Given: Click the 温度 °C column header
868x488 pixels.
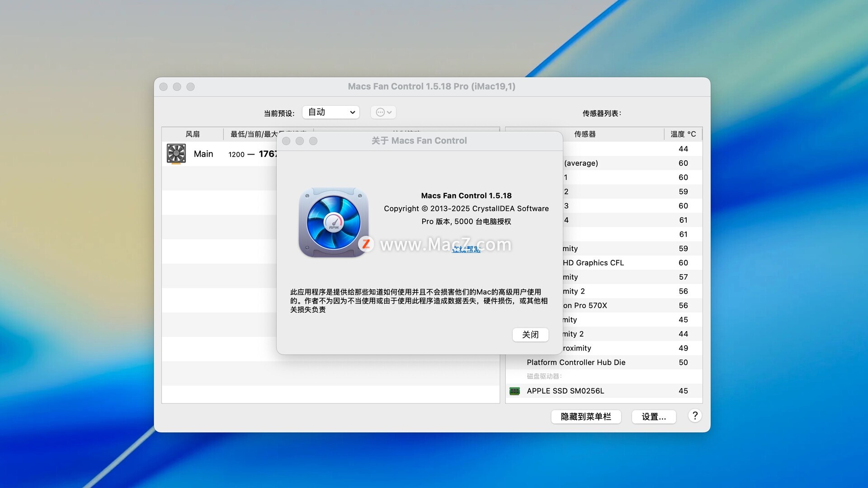Looking at the screenshot, I should tap(683, 134).
